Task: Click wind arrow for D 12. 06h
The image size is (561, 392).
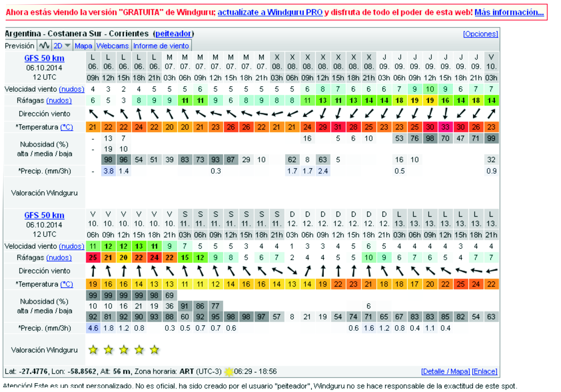Action: tap(308, 271)
